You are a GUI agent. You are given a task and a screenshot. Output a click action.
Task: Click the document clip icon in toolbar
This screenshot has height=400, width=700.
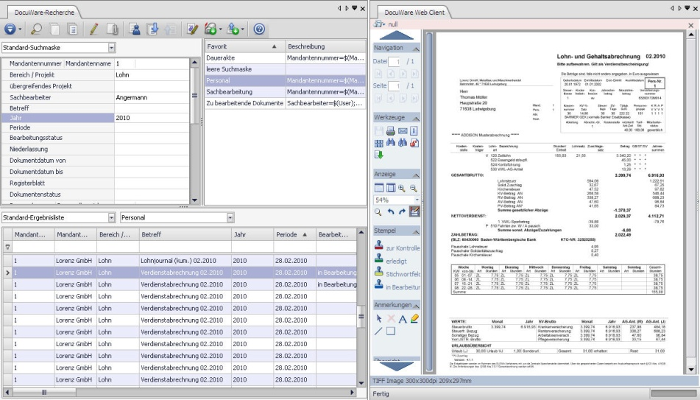coord(112,29)
